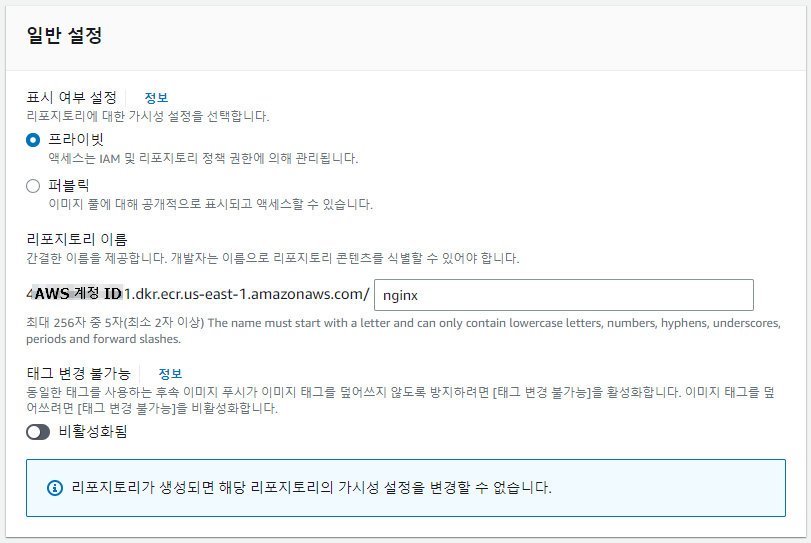Image resolution: width=811 pixels, height=543 pixels.
Task: Select the 프라이빗 radio button
Action: pos(33,140)
